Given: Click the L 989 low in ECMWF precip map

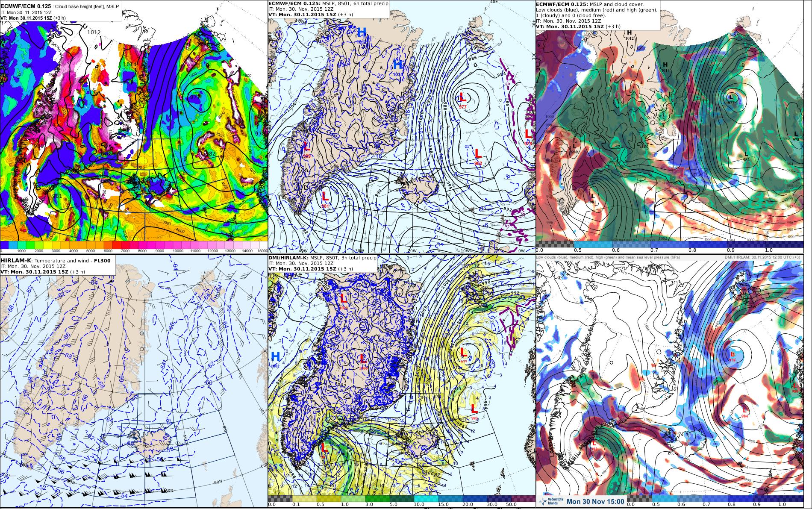Looking at the screenshot, I should (306, 150).
